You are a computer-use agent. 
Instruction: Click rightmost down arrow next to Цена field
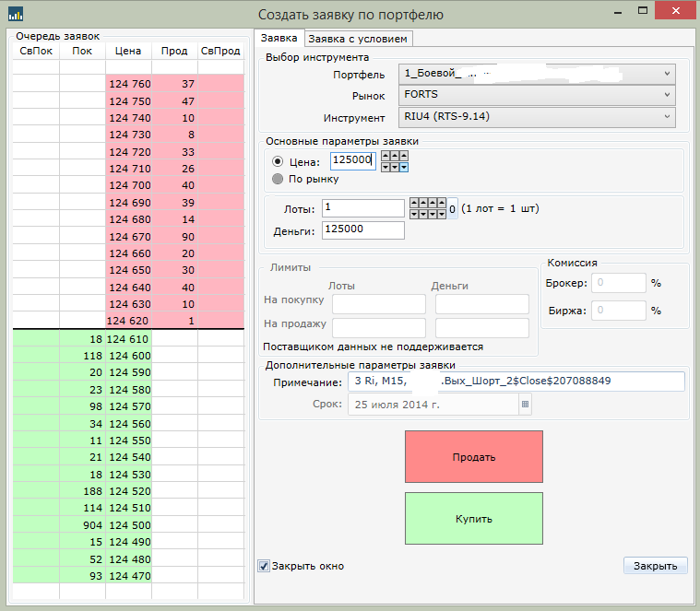(404, 166)
